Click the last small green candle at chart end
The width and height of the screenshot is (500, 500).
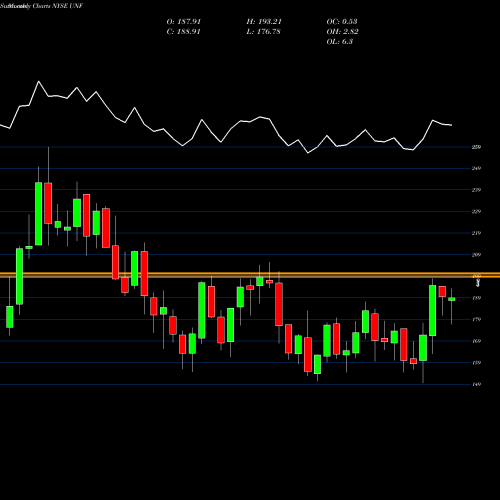click(452, 299)
